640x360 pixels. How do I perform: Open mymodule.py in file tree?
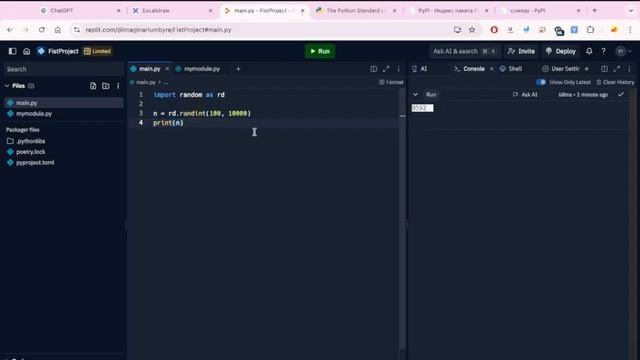[63, 113]
